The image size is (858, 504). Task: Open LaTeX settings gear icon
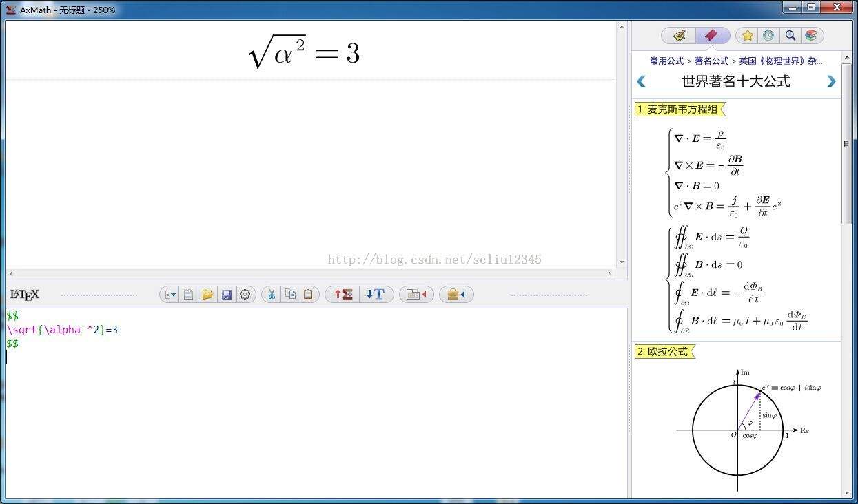[x=245, y=295]
